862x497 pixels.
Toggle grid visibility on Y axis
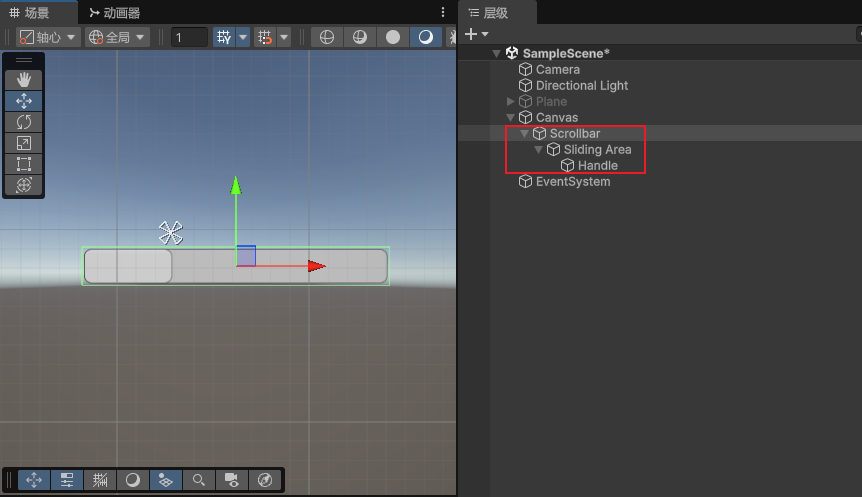point(224,37)
